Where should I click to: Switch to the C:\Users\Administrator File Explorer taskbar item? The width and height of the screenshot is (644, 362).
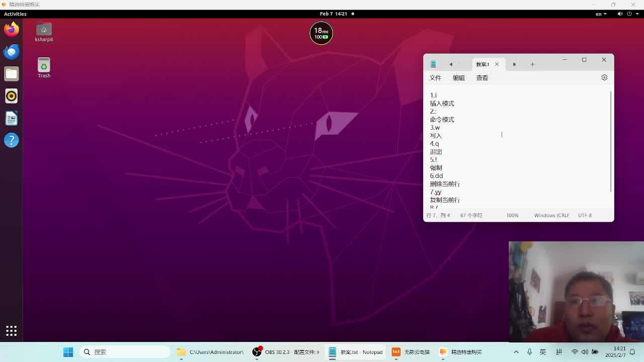[210, 352]
